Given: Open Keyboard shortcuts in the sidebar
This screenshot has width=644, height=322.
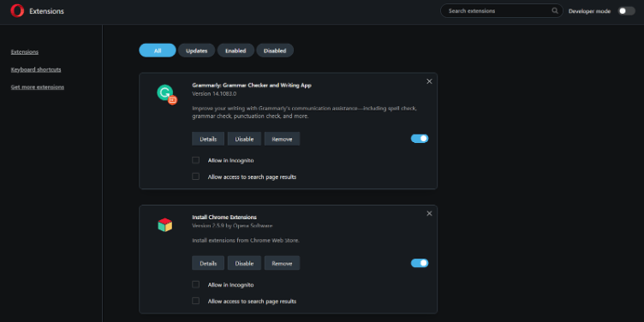Looking at the screenshot, I should point(36,69).
